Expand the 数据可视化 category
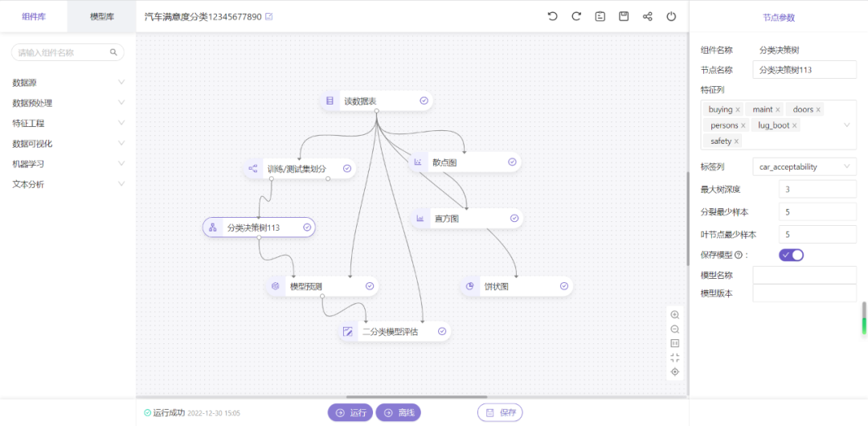Image resolution: width=868 pixels, height=426 pixels. (68, 144)
